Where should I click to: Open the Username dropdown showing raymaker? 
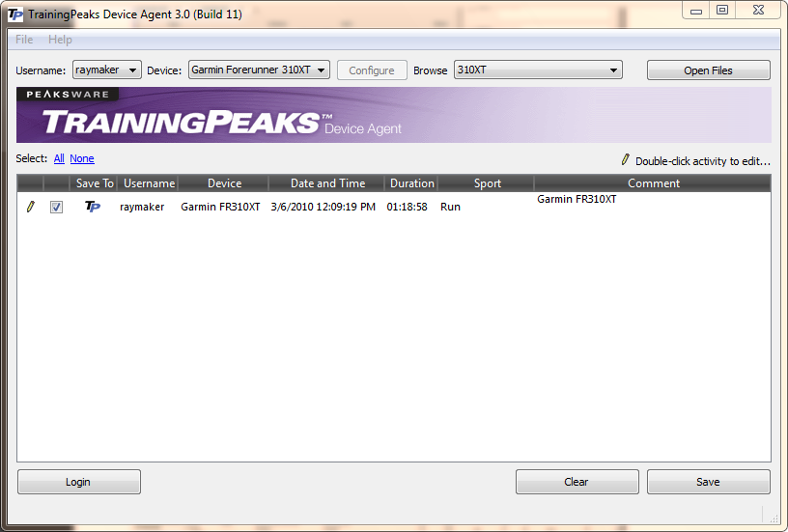107,70
